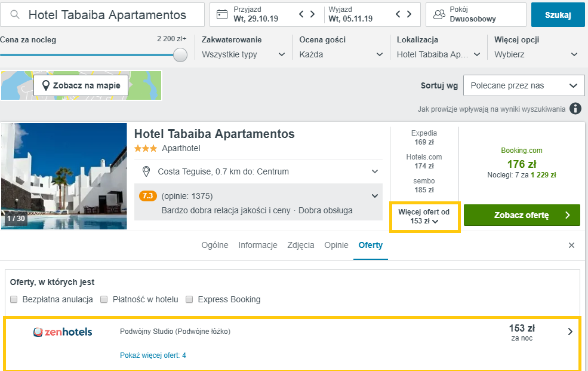Open the Zdjęcia tab

point(300,246)
